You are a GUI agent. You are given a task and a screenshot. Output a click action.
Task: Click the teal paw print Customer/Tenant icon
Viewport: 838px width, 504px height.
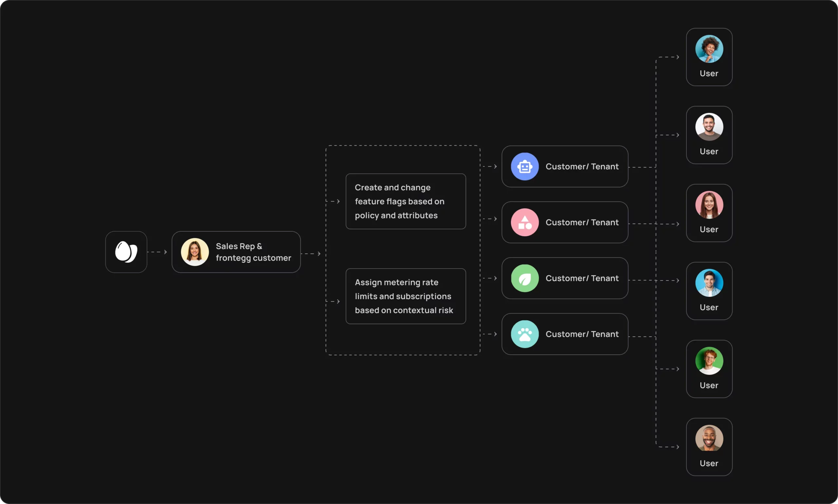(524, 334)
